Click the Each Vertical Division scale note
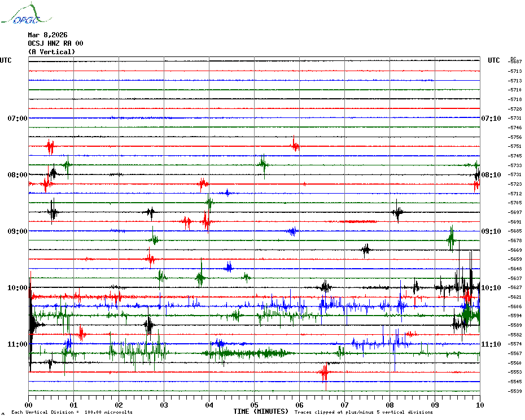 pyautogui.click(x=72, y=412)
